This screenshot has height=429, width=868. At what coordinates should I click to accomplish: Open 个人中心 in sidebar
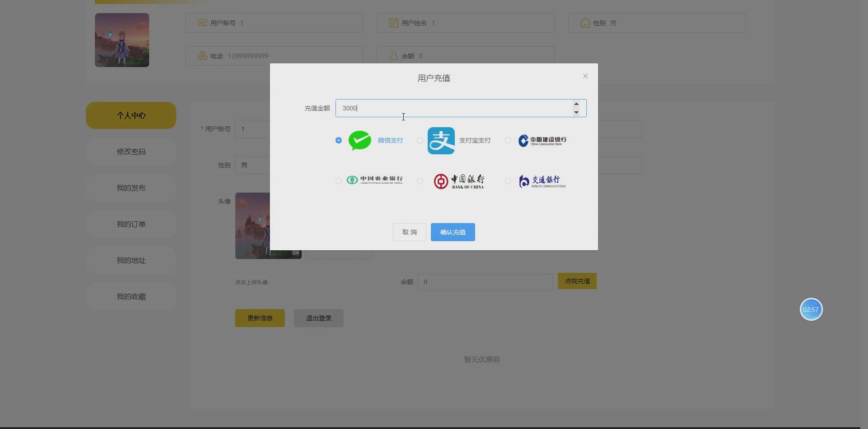click(x=131, y=115)
